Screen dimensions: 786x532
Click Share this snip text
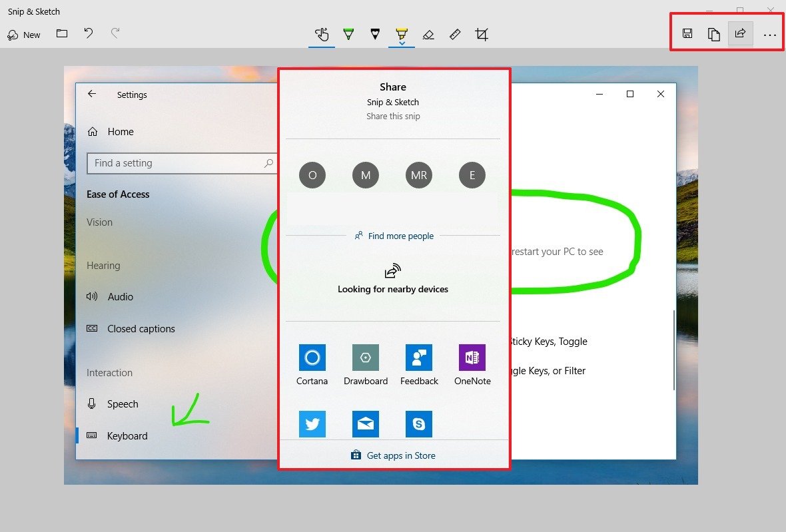[393, 117]
